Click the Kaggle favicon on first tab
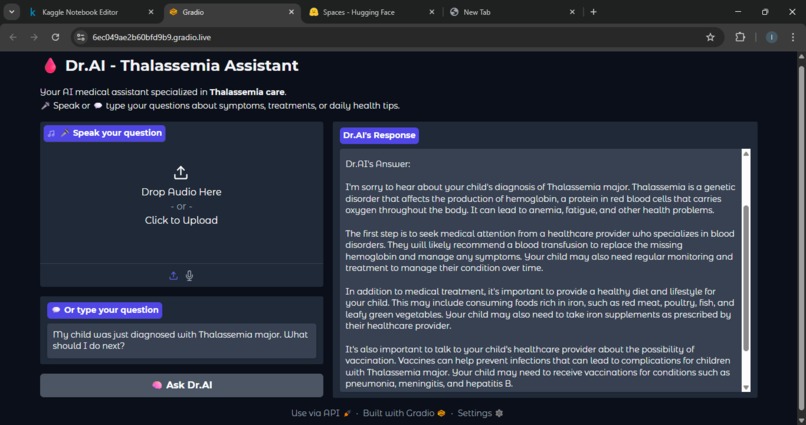 tap(32, 12)
